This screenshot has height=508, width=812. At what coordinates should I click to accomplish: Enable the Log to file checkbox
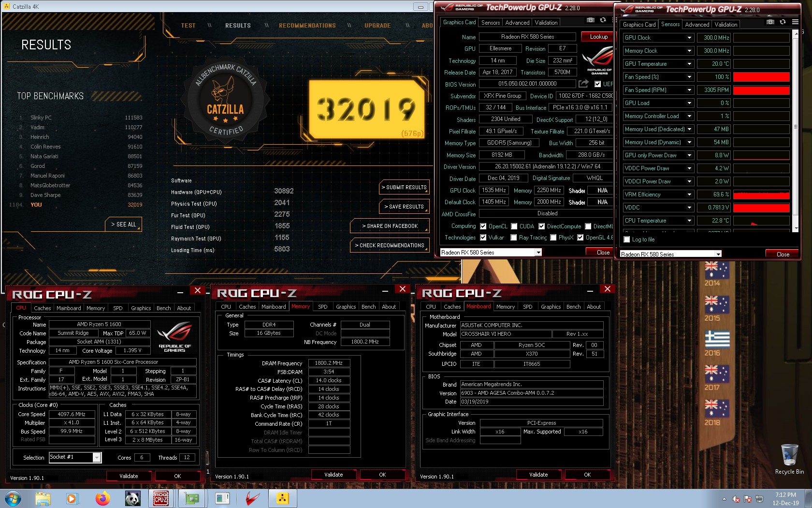pos(627,239)
